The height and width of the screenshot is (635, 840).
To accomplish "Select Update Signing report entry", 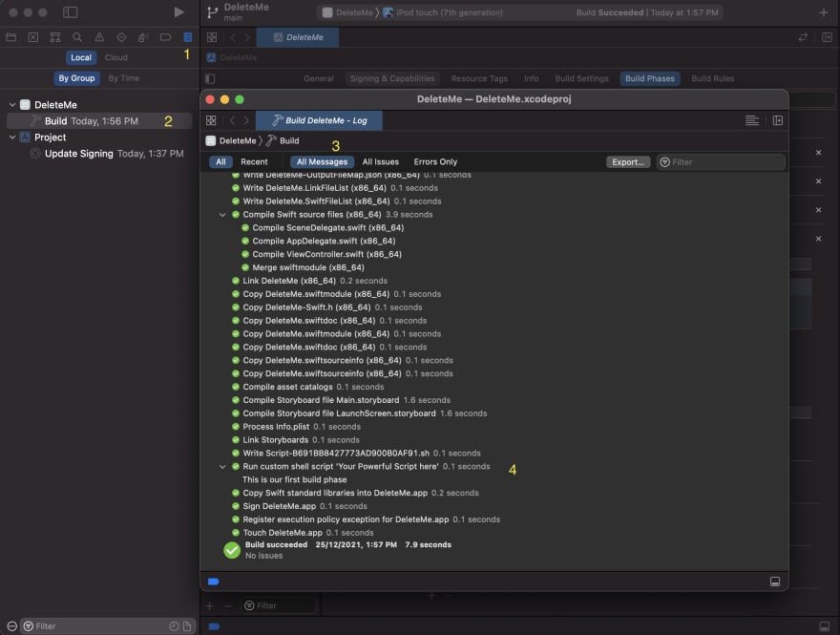I will 106,154.
